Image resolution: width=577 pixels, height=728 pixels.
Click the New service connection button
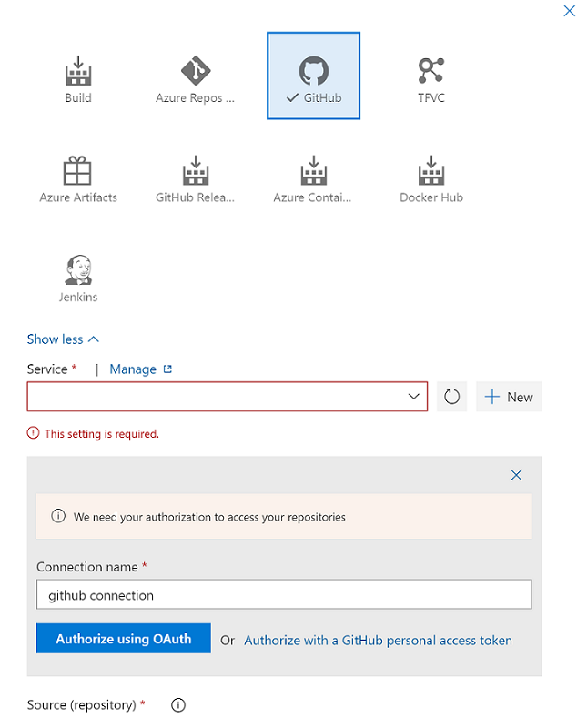[509, 397]
